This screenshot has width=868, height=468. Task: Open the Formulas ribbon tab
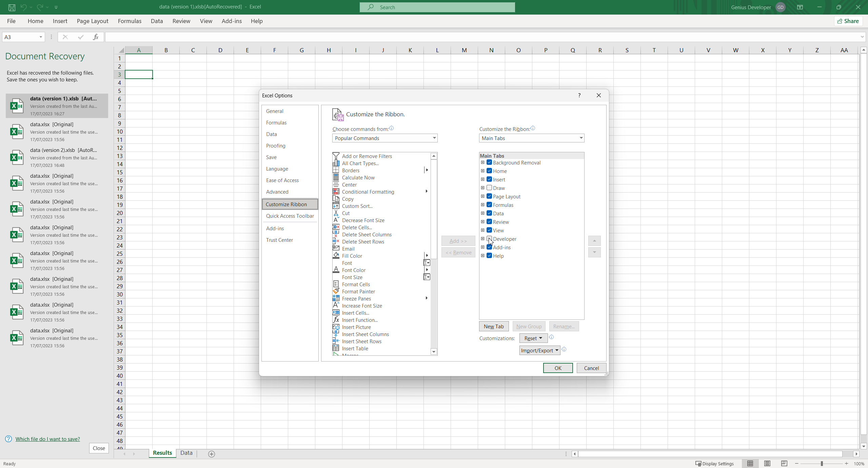pyautogui.click(x=130, y=21)
